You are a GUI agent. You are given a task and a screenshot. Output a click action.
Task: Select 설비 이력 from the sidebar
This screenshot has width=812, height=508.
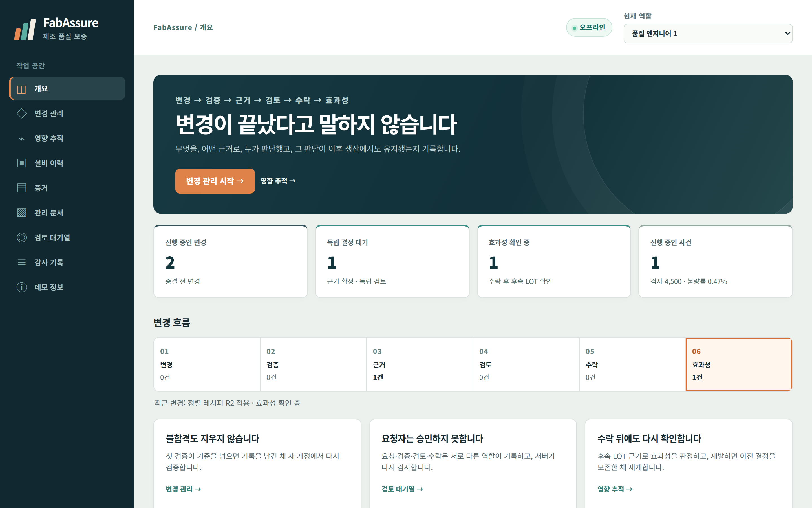click(x=67, y=163)
